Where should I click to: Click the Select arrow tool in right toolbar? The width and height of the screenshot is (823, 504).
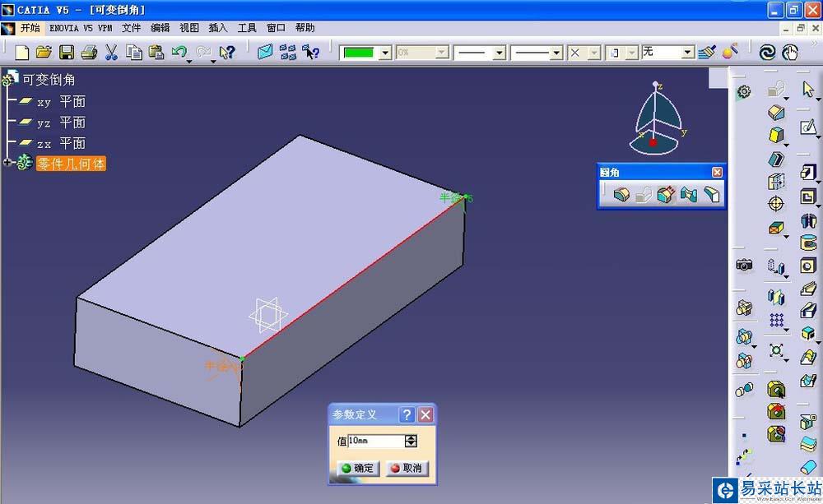(808, 89)
